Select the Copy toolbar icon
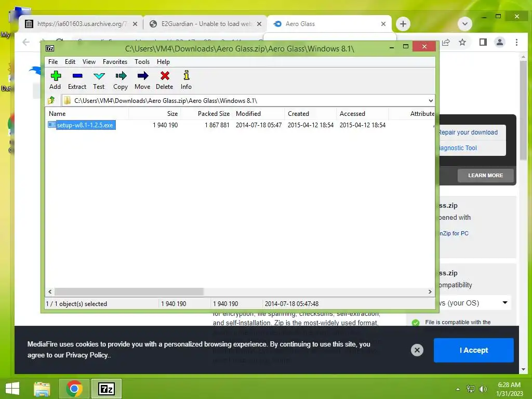 (121, 81)
